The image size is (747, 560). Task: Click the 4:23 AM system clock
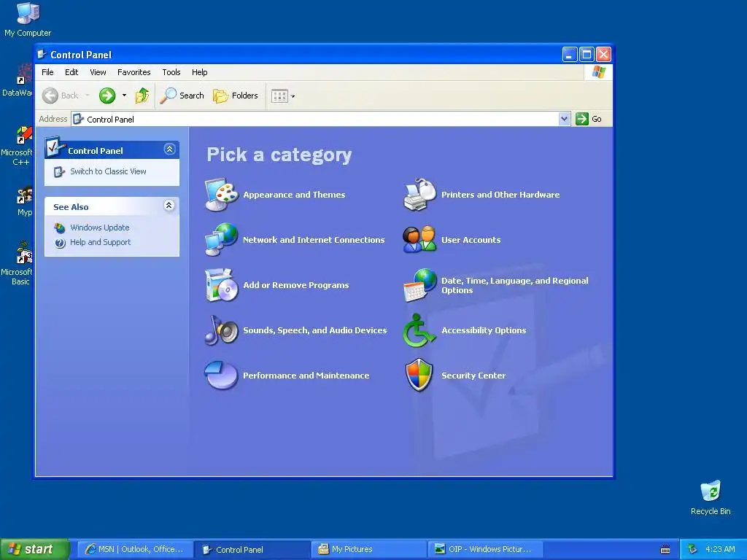[x=720, y=549]
